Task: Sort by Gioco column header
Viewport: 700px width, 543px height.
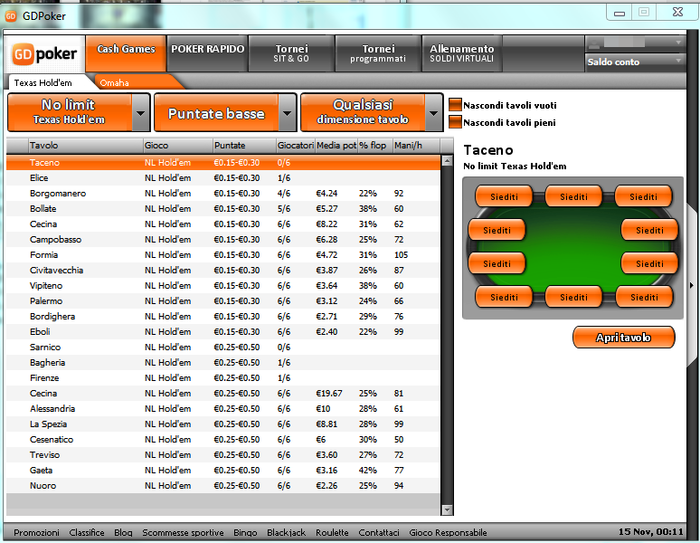Action: 178,145
